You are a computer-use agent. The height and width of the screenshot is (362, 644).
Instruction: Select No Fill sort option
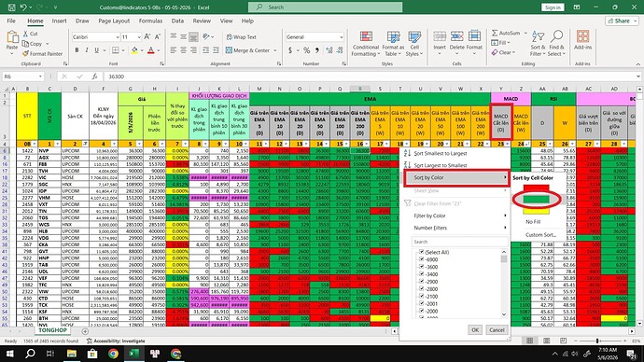click(x=533, y=222)
